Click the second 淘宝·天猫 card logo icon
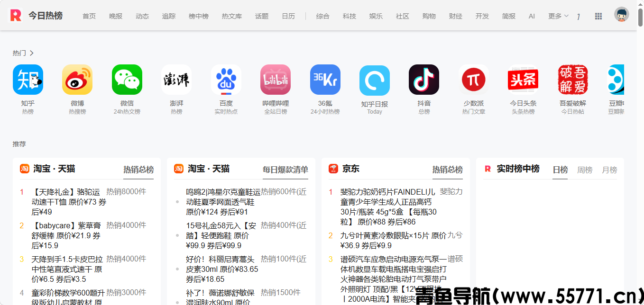This screenshot has width=644, height=305. click(x=179, y=169)
